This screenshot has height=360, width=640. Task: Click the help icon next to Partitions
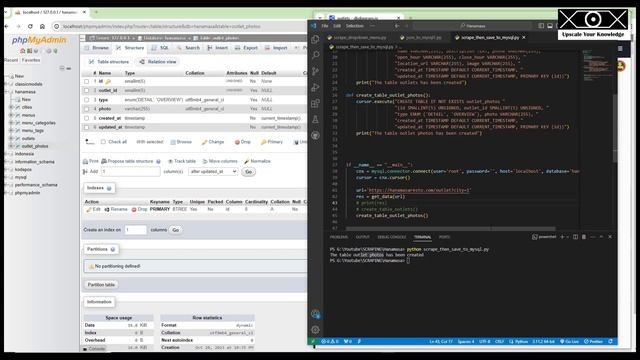113,249
